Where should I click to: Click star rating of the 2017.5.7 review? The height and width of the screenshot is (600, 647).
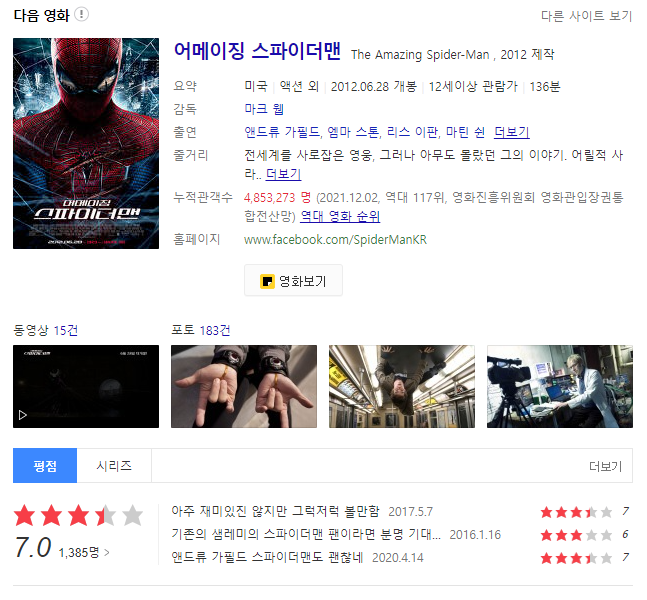[576, 512]
